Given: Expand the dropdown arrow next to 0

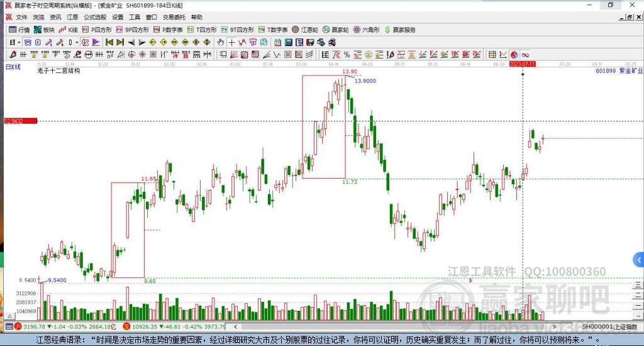Looking at the screenshot, I should pos(77,42).
